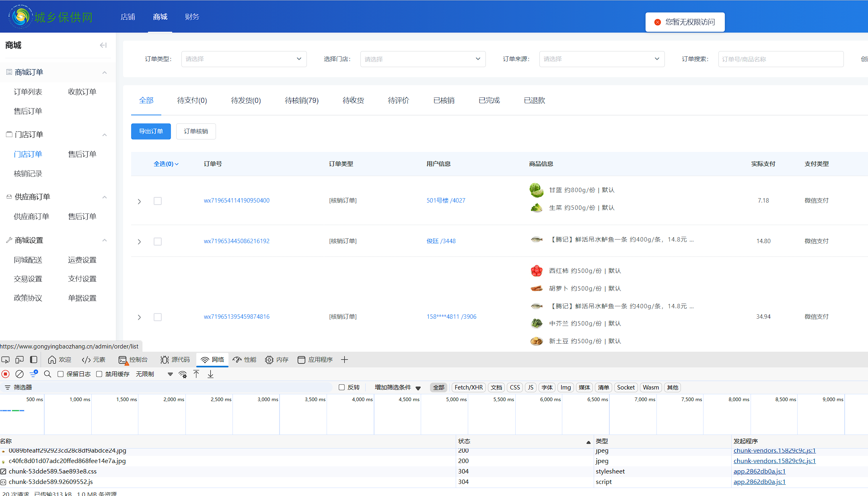Click the 1,000 ms marker in network timeline
868x496 pixels.
pos(80,399)
